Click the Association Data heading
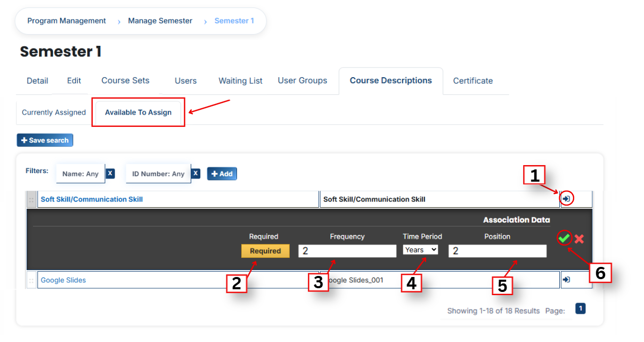The height and width of the screenshot is (342, 644). click(x=517, y=219)
